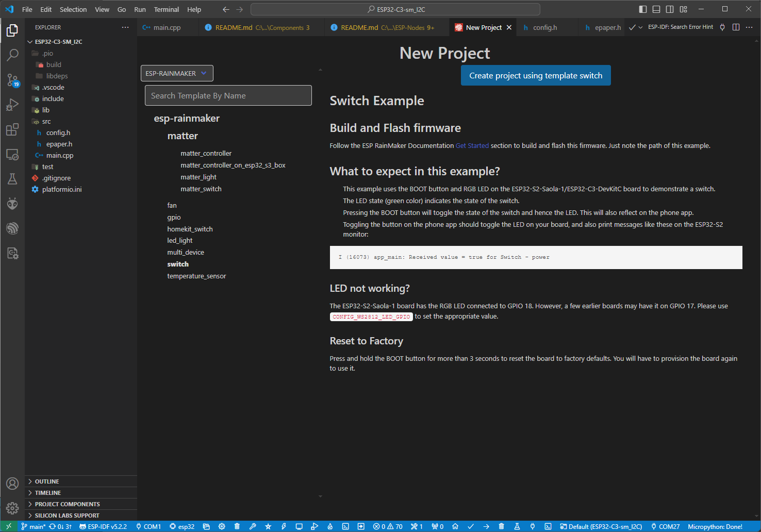Open the Terminal menu

pos(167,9)
